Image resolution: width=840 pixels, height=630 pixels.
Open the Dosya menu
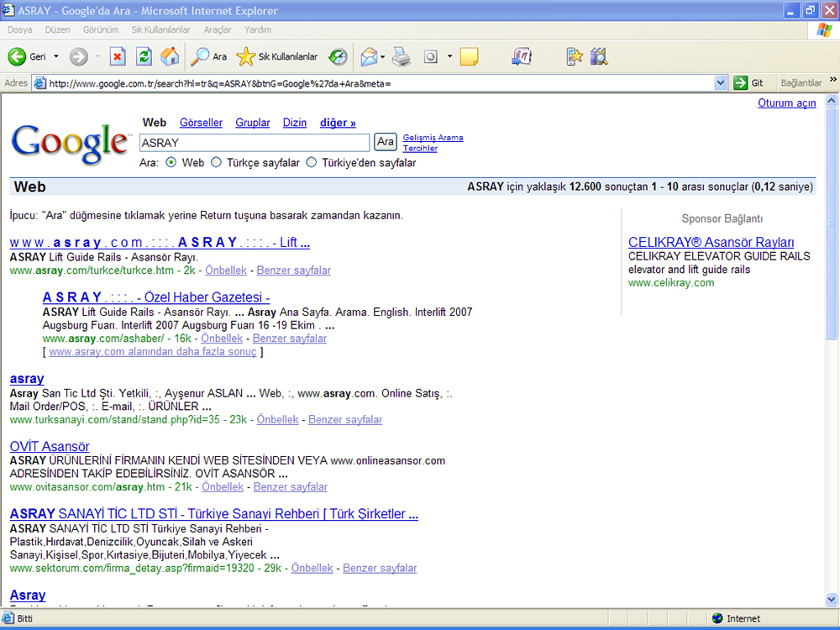(20, 29)
